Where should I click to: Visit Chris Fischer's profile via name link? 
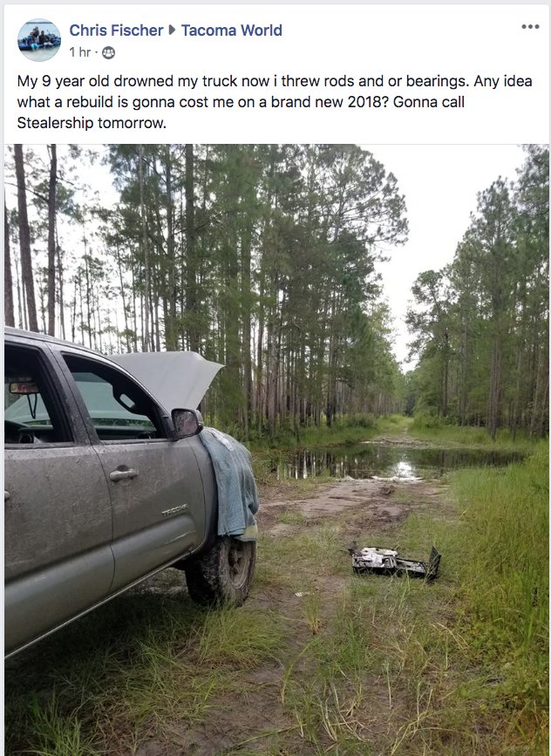(x=116, y=30)
